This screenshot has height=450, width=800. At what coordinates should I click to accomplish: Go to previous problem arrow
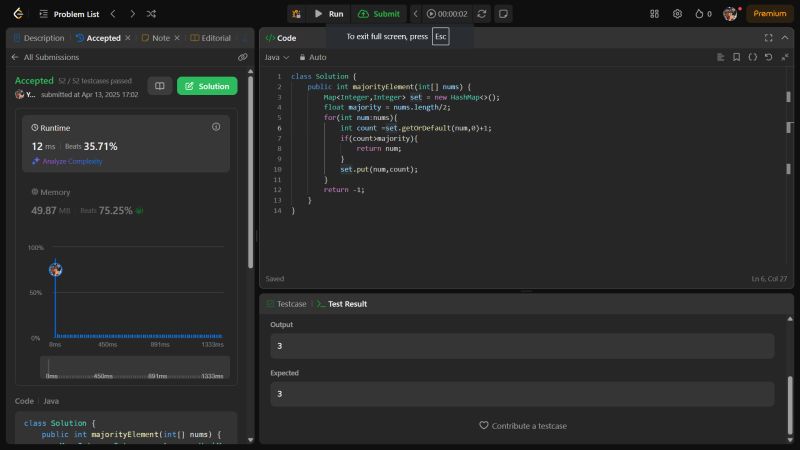pos(113,14)
